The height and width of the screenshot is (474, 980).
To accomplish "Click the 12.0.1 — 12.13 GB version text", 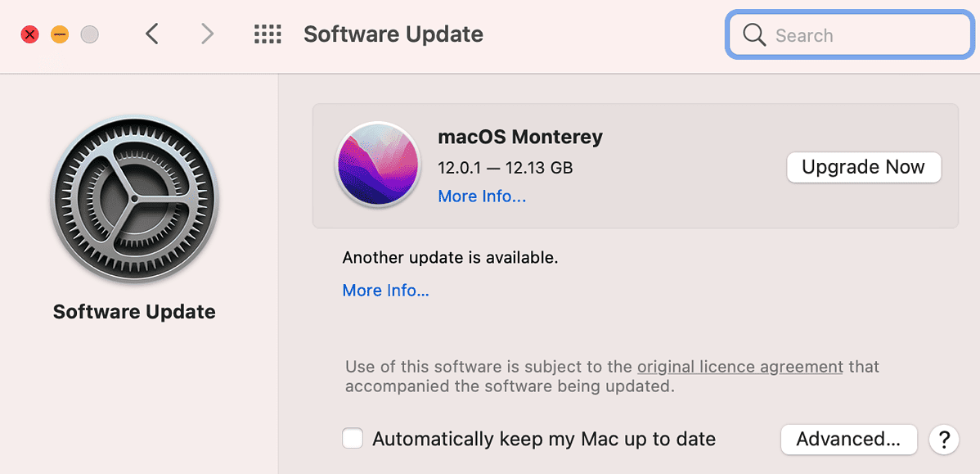I will (505, 168).
